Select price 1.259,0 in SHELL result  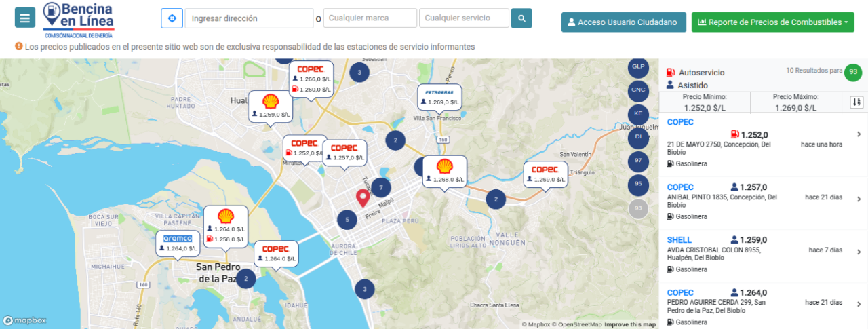coord(753,240)
